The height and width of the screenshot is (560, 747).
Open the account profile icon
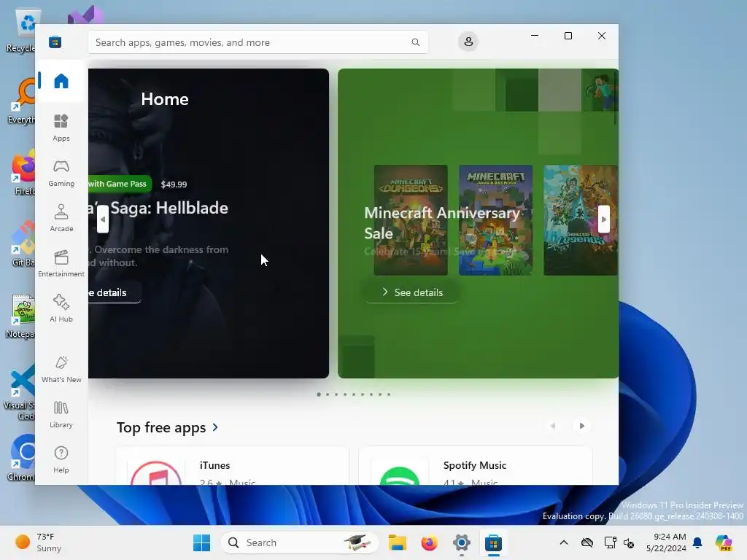click(x=468, y=42)
